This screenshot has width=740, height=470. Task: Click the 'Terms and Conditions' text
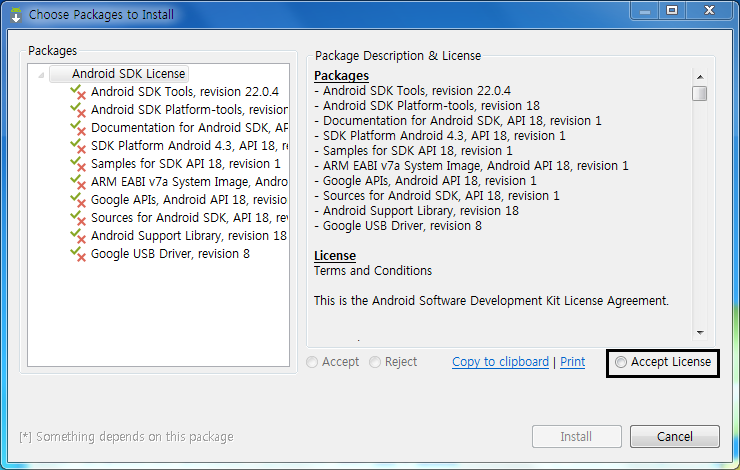pyautogui.click(x=373, y=271)
